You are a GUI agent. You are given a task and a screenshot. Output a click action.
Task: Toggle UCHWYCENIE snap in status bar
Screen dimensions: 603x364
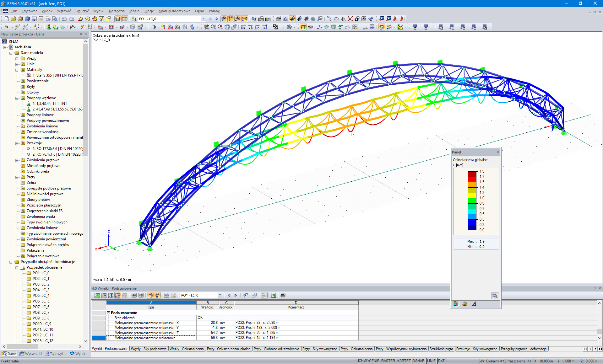pyautogui.click(x=367, y=361)
